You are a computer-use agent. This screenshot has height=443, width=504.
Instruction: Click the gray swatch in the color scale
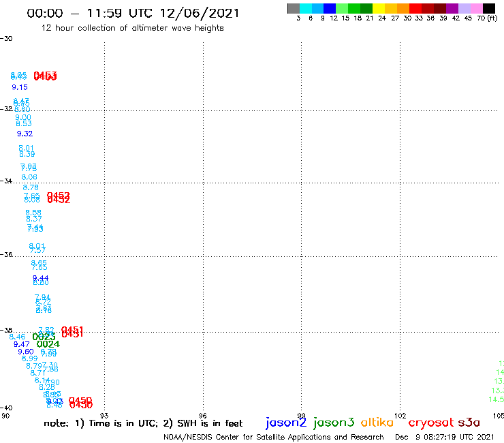pyautogui.click(x=294, y=8)
